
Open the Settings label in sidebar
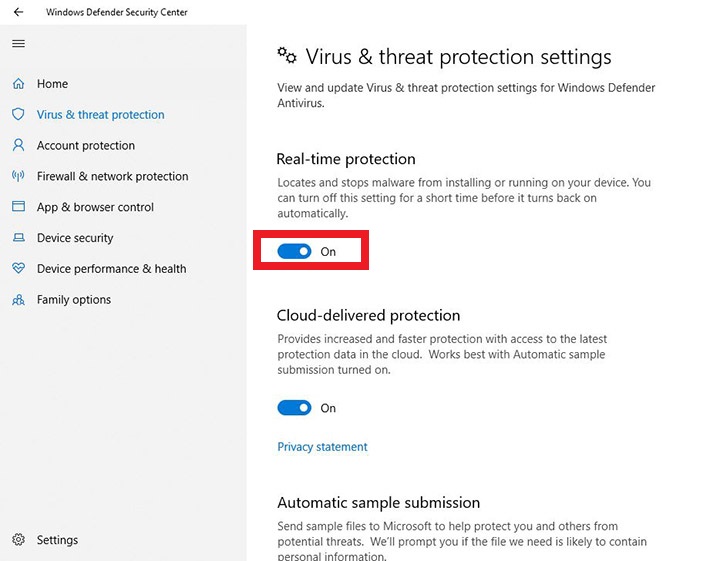(57, 540)
